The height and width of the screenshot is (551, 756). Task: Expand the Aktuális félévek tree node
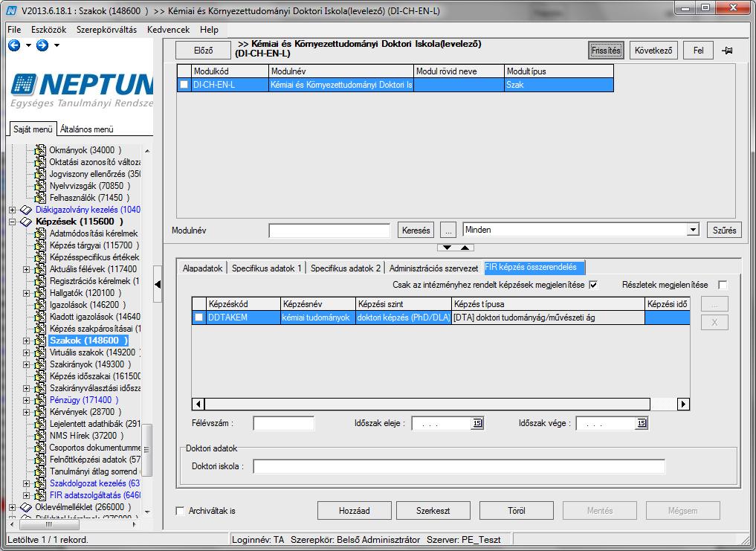(27, 269)
